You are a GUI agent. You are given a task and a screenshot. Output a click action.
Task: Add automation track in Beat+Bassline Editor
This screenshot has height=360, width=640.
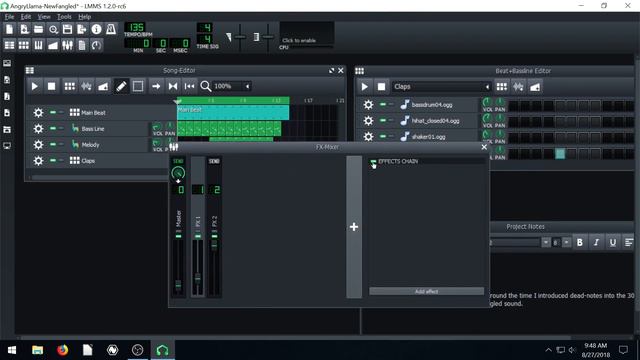click(535, 87)
